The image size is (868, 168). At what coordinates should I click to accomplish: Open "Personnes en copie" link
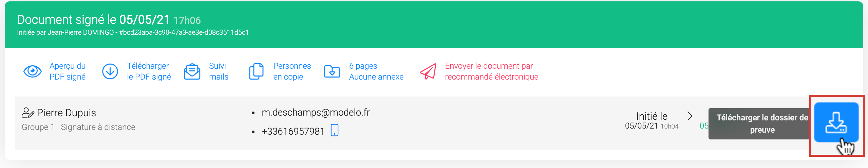pyautogui.click(x=292, y=71)
